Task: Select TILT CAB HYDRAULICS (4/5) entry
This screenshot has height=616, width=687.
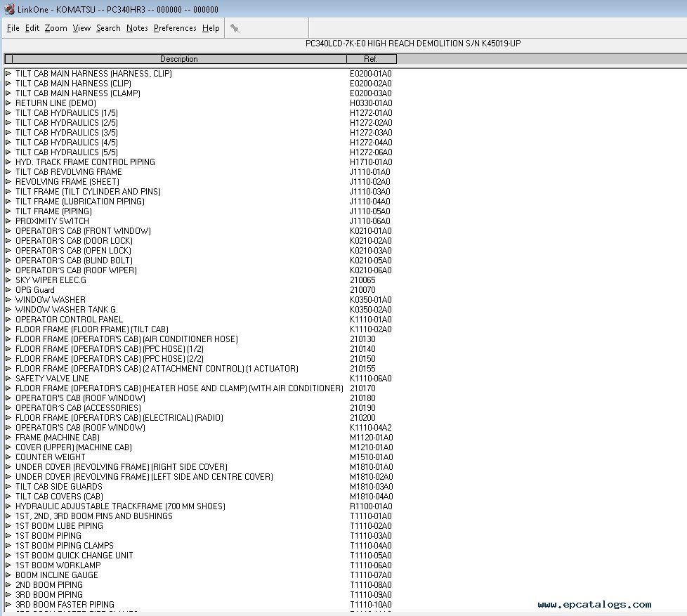Action: tap(67, 143)
